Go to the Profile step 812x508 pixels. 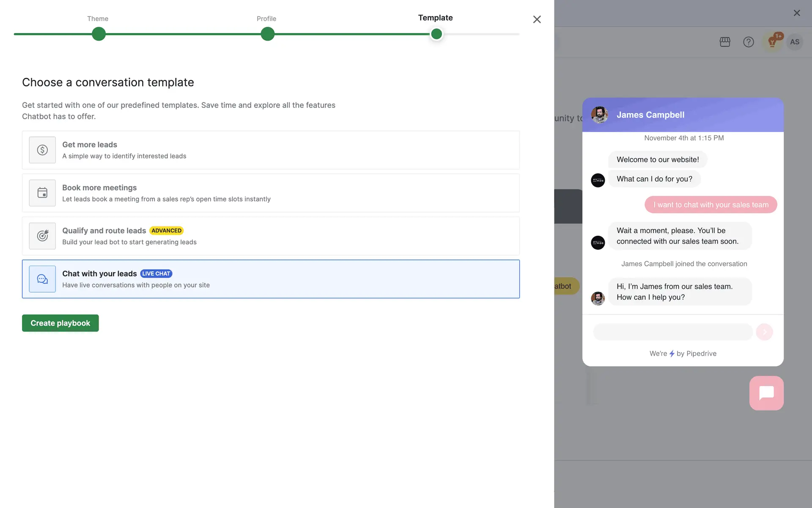267,34
